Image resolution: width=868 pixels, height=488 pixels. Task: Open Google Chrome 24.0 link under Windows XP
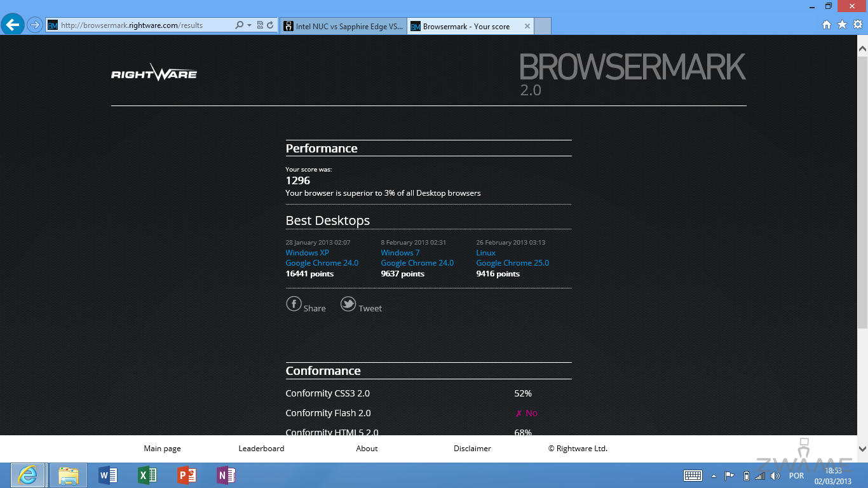click(x=322, y=263)
